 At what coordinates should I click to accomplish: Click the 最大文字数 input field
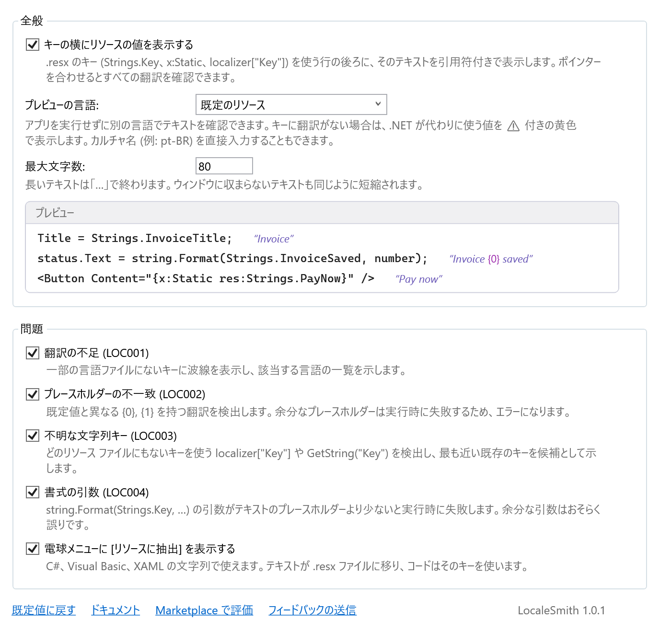(x=224, y=166)
